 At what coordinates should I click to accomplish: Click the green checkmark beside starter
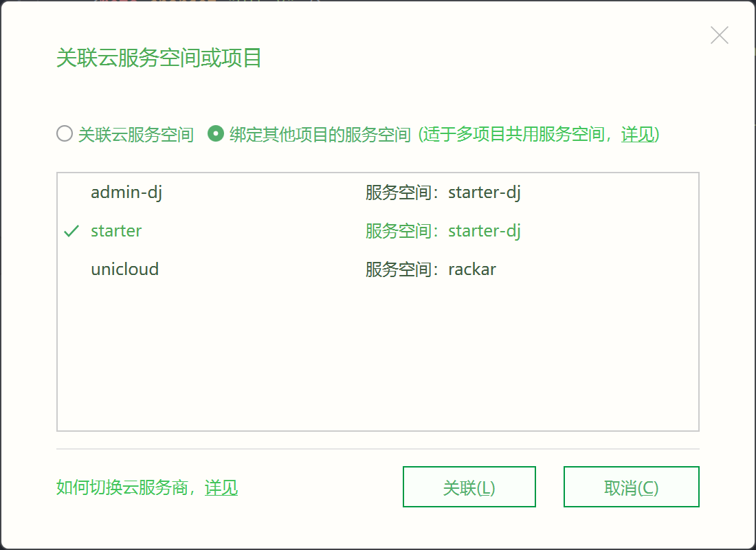pos(71,232)
